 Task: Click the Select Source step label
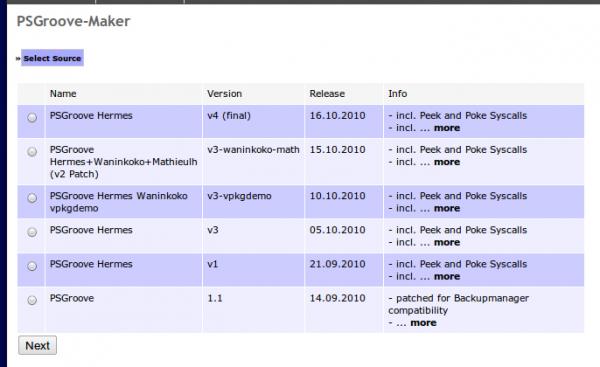point(52,58)
